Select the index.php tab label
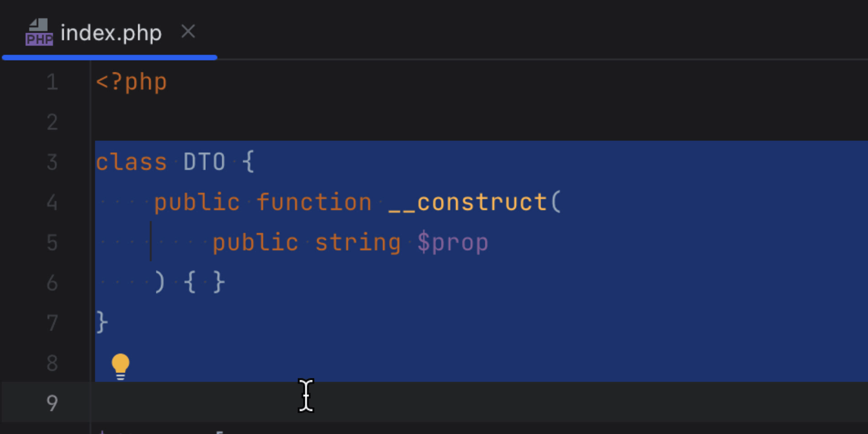868x434 pixels. coord(111,33)
